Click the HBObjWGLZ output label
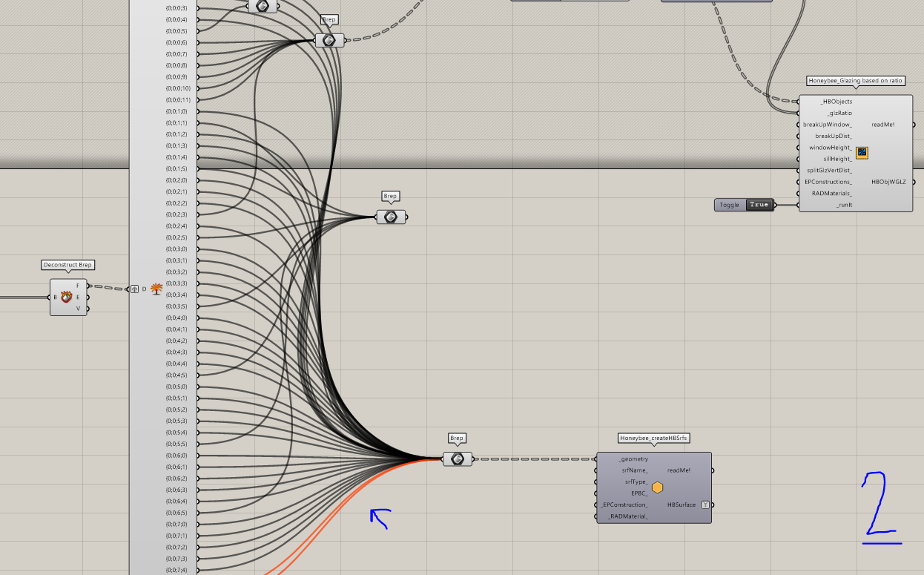Screen dimensions: 924x575 [890, 182]
